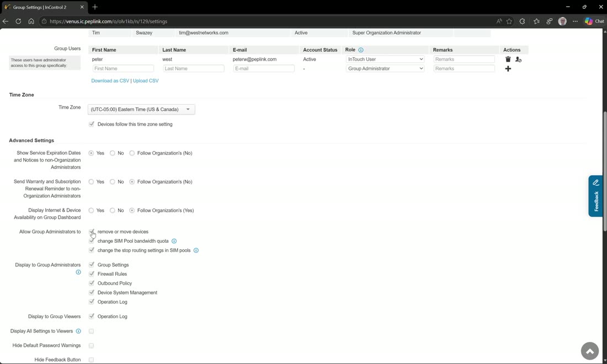Expand the Group Administrator role dropdown
This screenshot has height=364, width=607.
point(385,68)
